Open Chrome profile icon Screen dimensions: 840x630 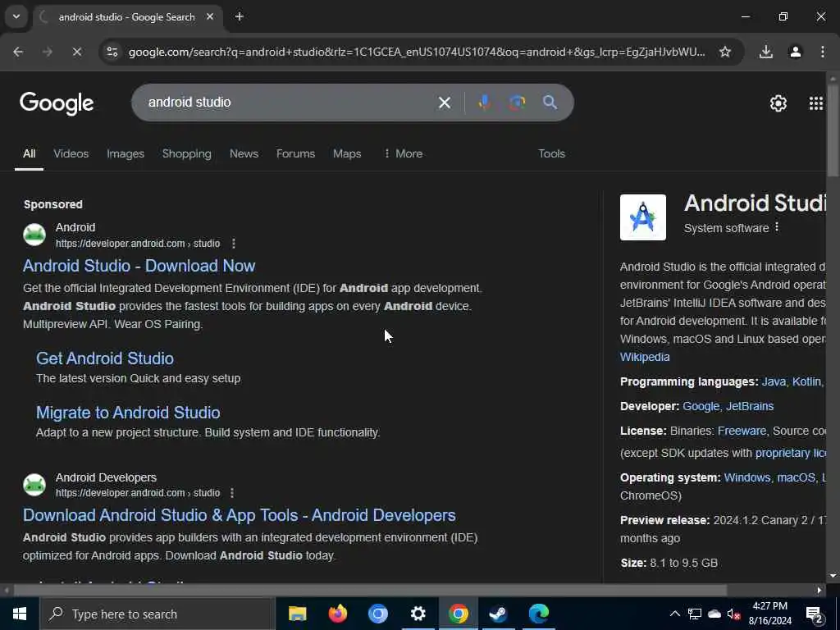[x=795, y=52]
